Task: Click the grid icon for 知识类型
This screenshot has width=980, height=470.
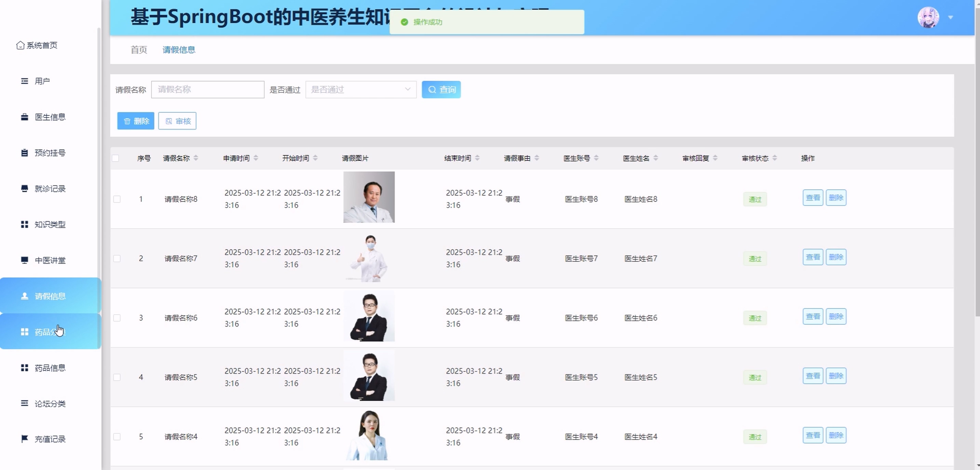Action: [24, 224]
